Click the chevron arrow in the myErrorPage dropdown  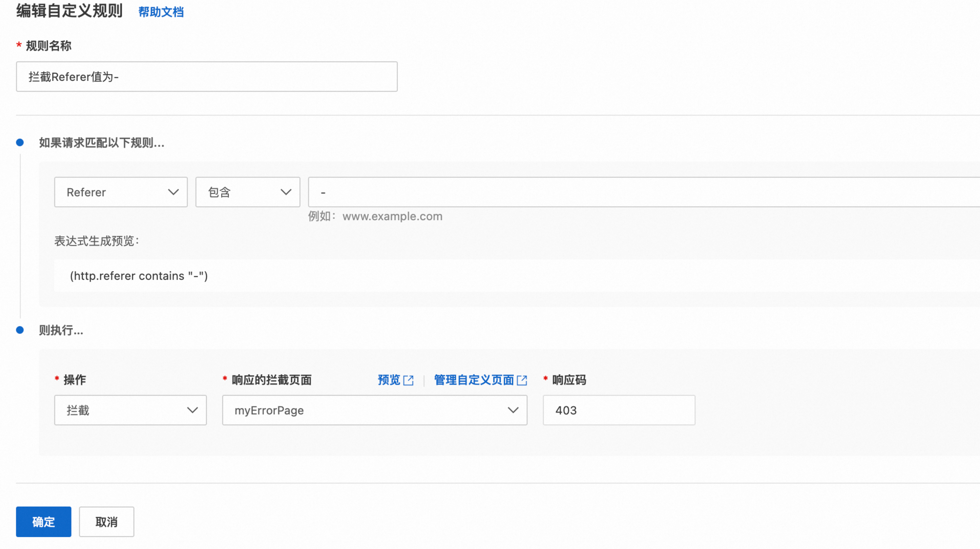point(513,410)
